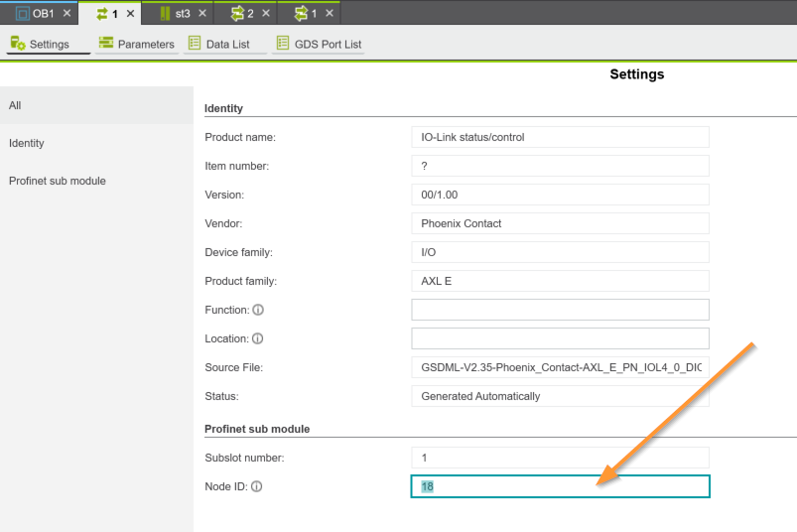Screen dimensions: 797x532
Task: Click the Source File field
Action: coord(560,367)
